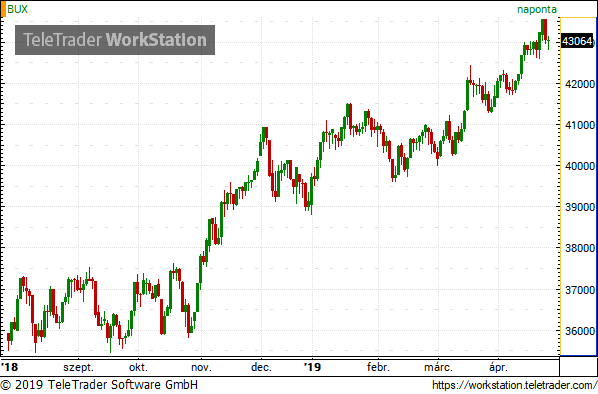
Task: Click the 2019 TeleTrader Software GmbH copyright text
Action: coord(99,385)
